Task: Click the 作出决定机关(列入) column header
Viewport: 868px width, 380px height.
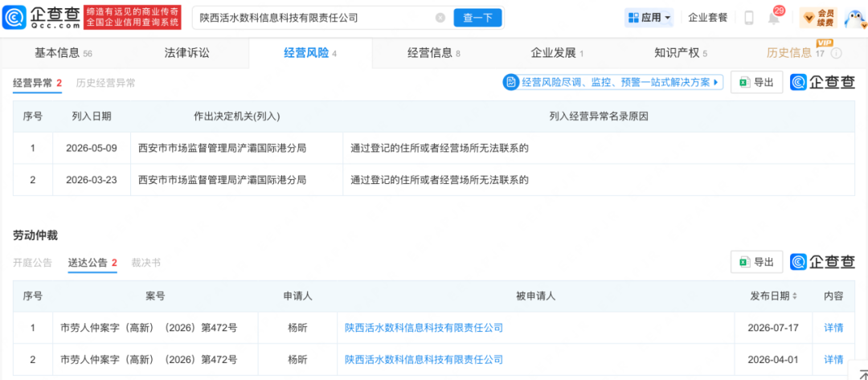Action: tap(237, 116)
